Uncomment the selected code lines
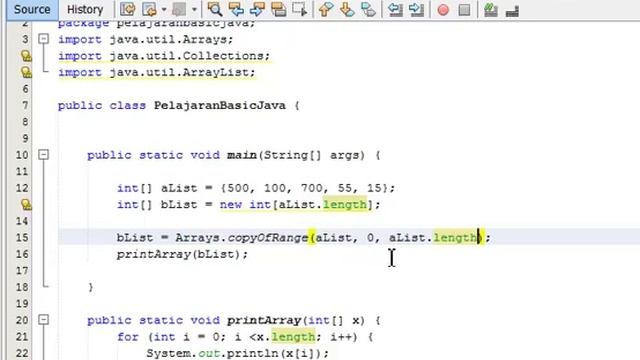 pyautogui.click(x=512, y=10)
